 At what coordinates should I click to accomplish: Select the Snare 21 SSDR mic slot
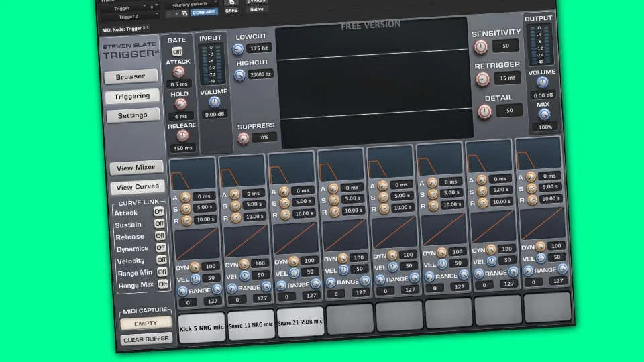tap(301, 322)
